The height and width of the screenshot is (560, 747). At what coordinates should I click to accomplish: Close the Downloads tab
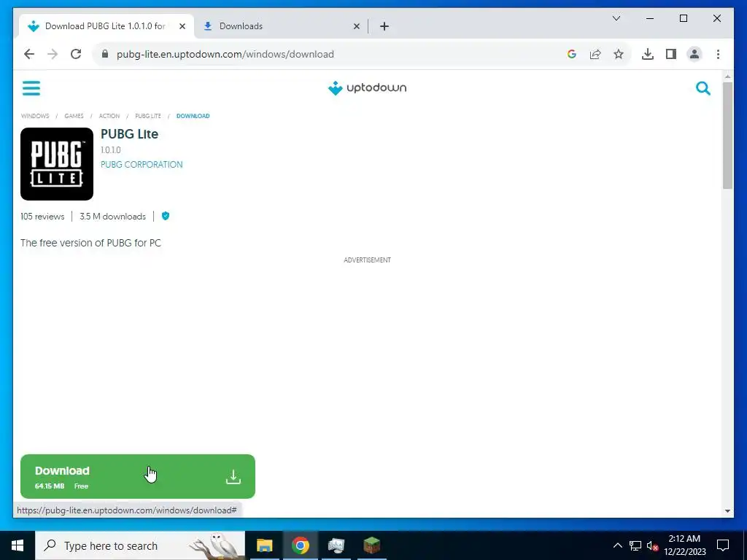coord(356,26)
